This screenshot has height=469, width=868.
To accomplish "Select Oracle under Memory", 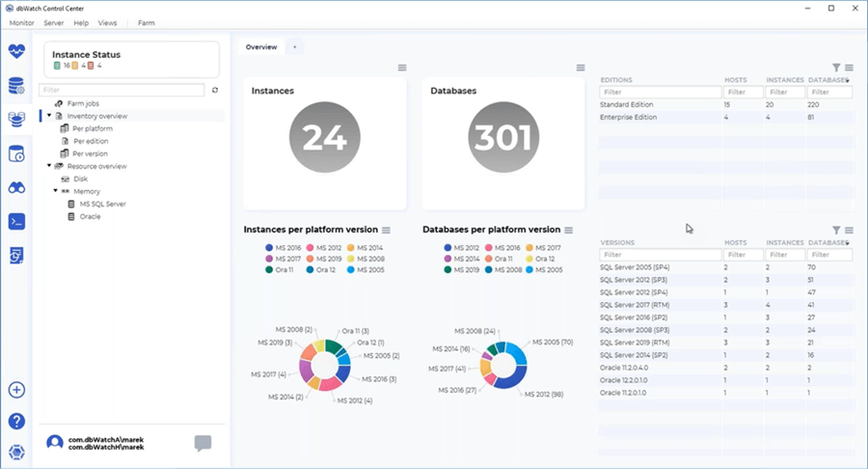I will [91, 216].
